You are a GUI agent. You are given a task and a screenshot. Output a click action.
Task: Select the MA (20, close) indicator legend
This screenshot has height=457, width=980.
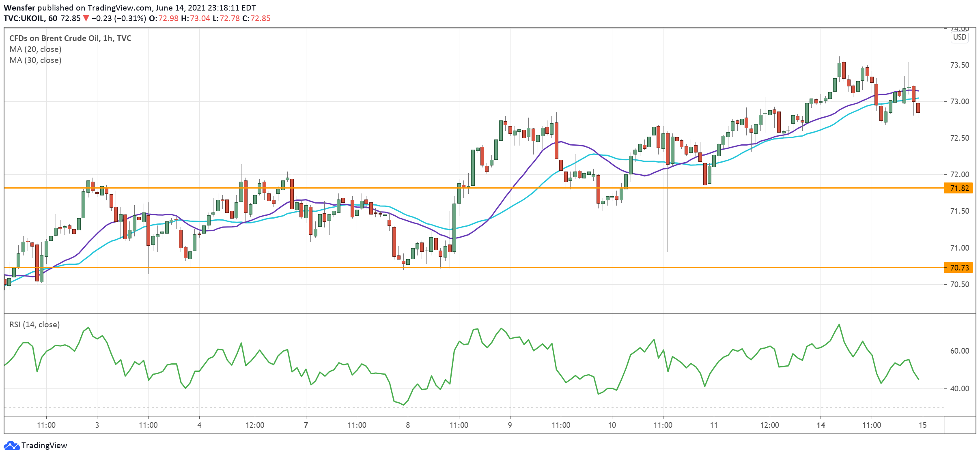(35, 49)
